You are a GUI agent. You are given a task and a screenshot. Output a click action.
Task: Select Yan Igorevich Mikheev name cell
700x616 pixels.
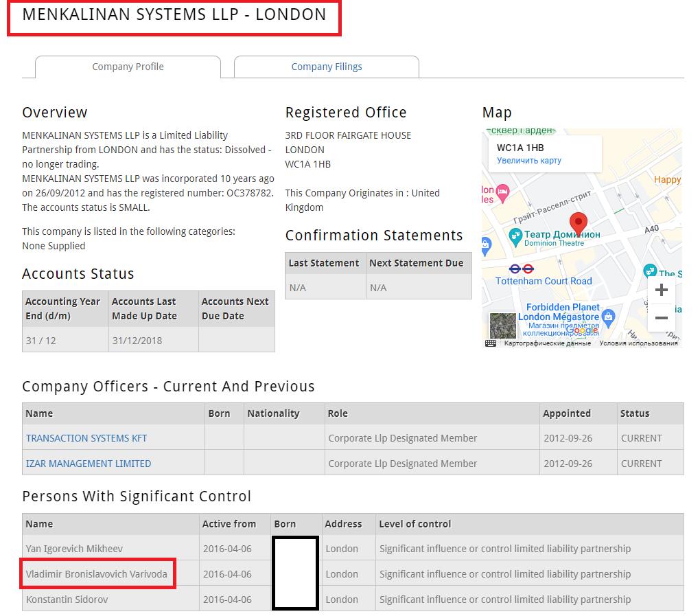pyautogui.click(x=110, y=548)
